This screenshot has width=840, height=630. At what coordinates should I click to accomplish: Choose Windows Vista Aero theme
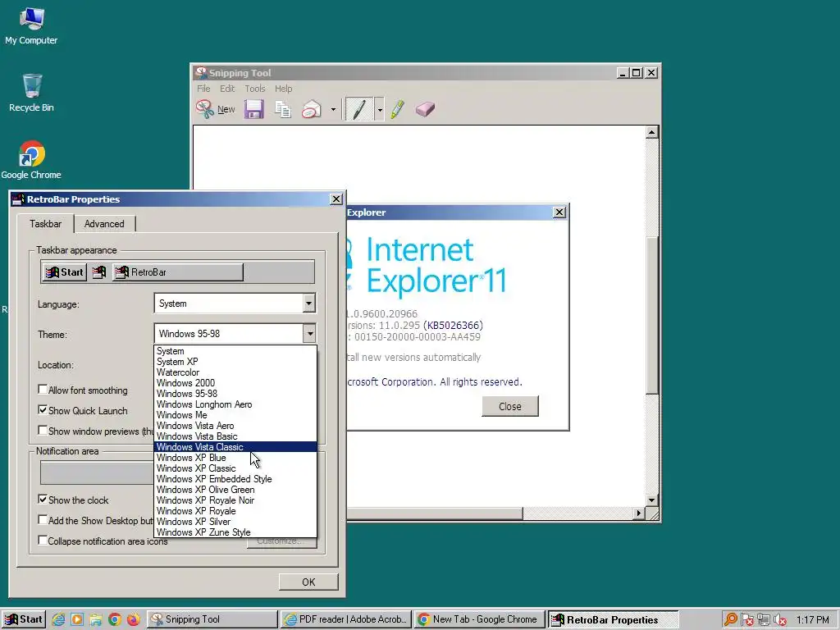pos(235,426)
